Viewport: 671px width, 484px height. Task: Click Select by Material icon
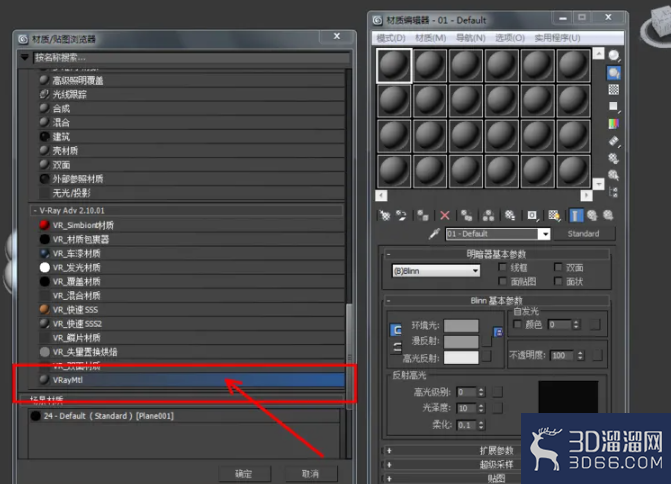[x=614, y=175]
